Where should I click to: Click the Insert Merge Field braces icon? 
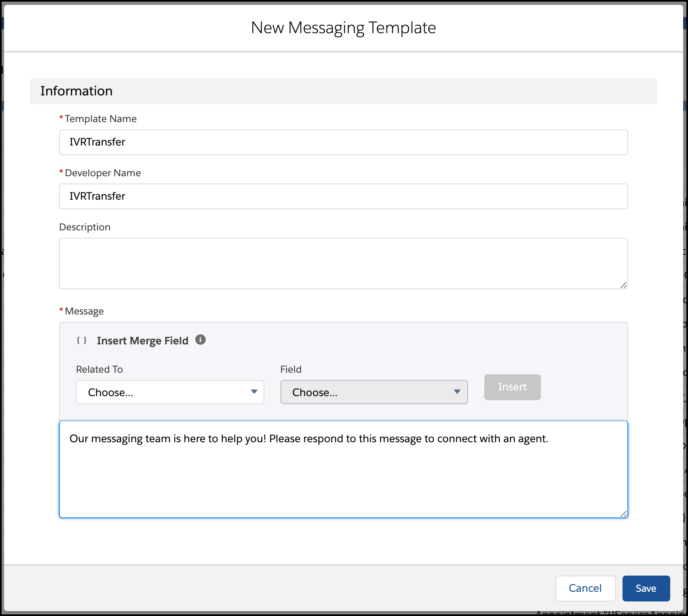tap(82, 340)
